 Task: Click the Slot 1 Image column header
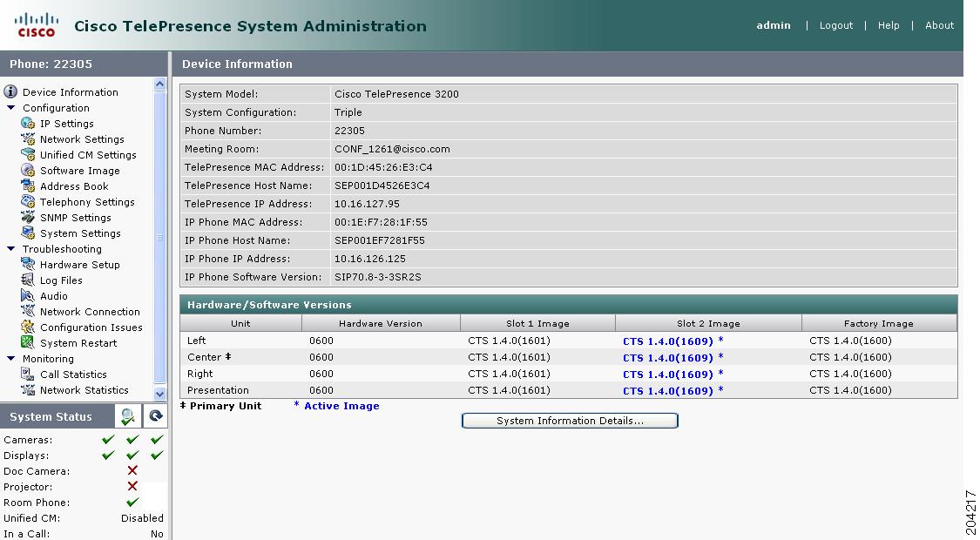pos(537,323)
